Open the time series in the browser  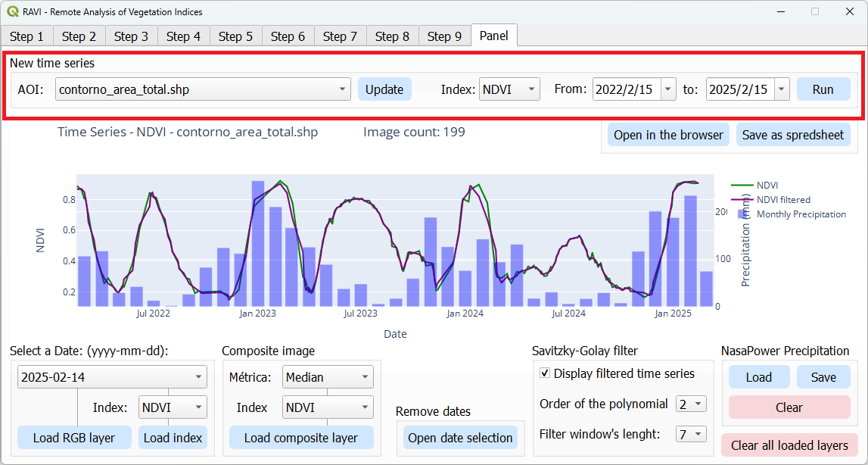[668, 134]
